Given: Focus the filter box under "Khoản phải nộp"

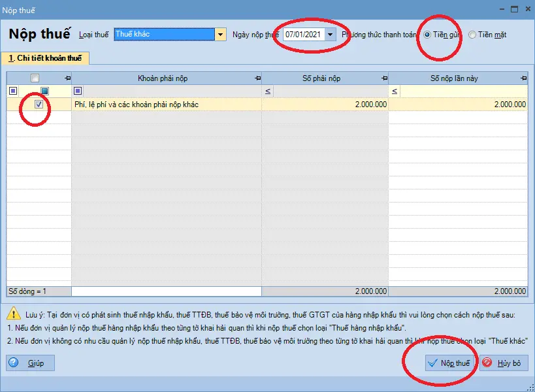Looking at the screenshot, I should (171, 91).
